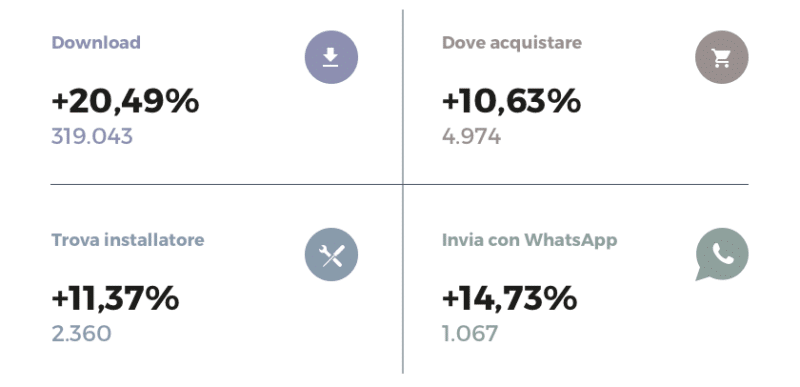Open the Invia con WhatsApp heading

(530, 240)
